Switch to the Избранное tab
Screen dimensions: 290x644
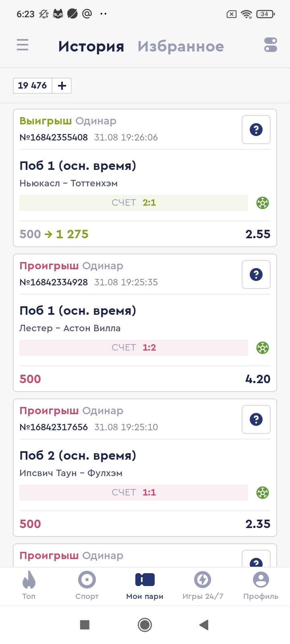point(180,47)
